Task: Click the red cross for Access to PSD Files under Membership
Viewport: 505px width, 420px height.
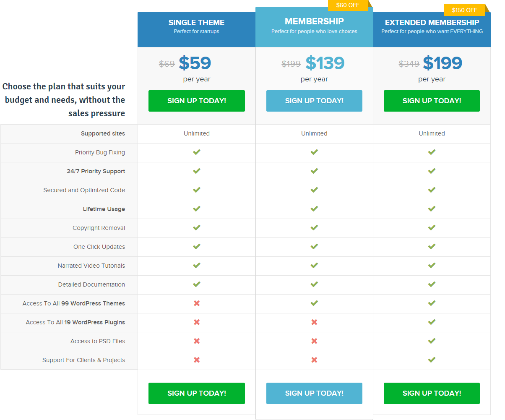Action: (x=314, y=341)
